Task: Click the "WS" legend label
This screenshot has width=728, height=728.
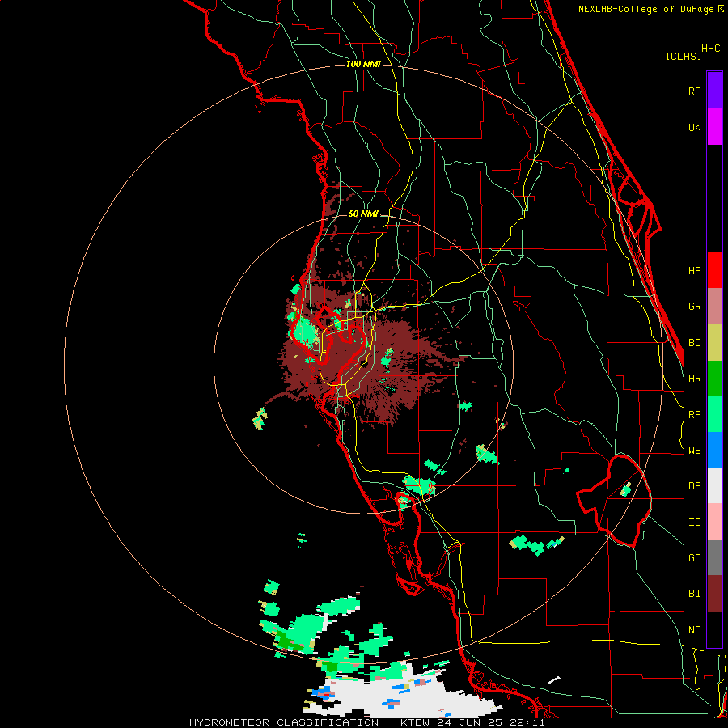Action: tap(694, 451)
